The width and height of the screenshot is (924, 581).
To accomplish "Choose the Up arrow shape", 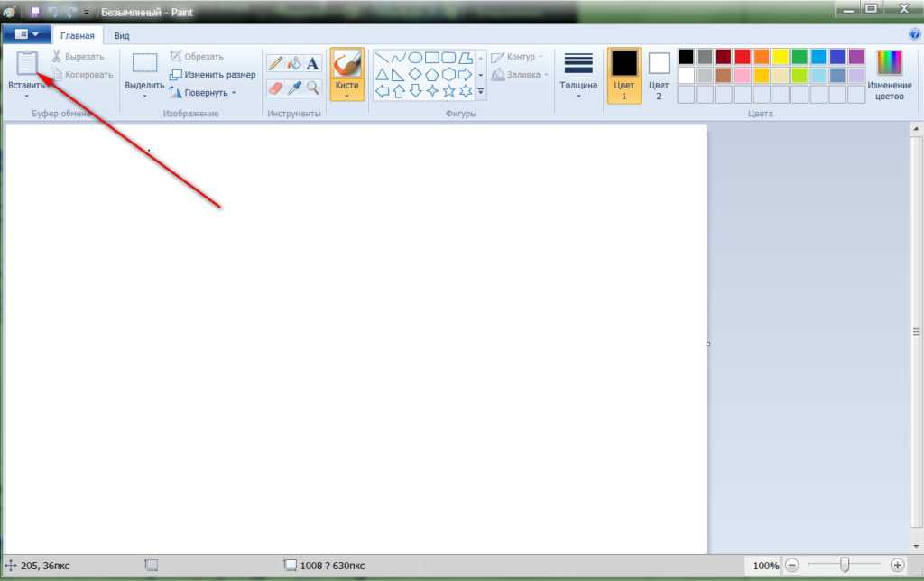I will click(x=398, y=91).
